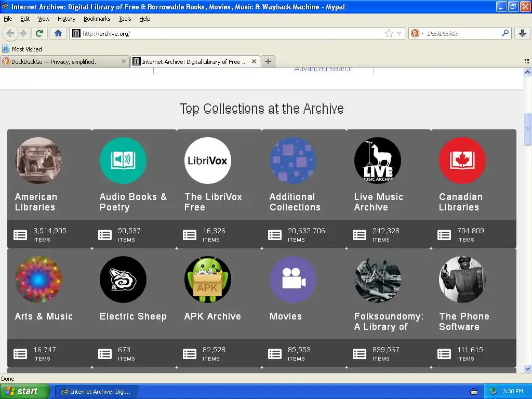Image resolution: width=532 pixels, height=399 pixels.
Task: Open the LibriVox logo collection
Action: click(208, 161)
